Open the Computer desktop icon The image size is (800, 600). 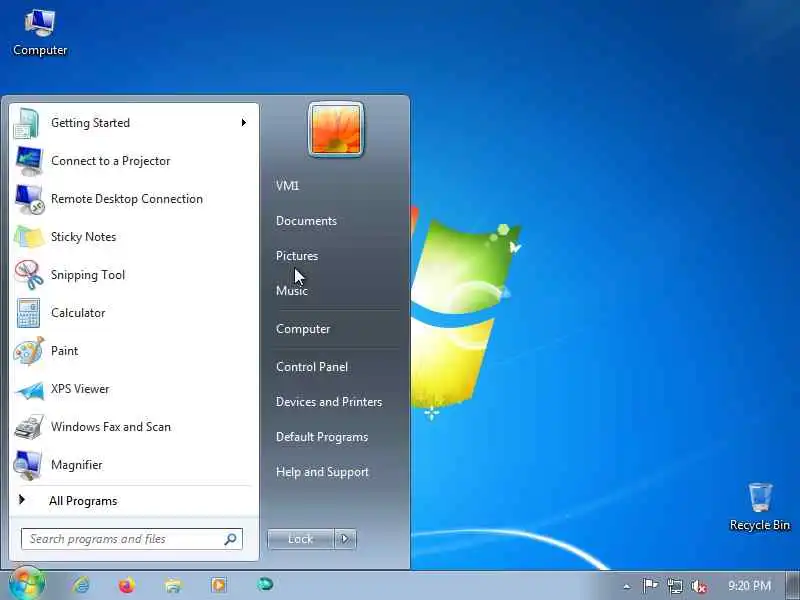40,32
